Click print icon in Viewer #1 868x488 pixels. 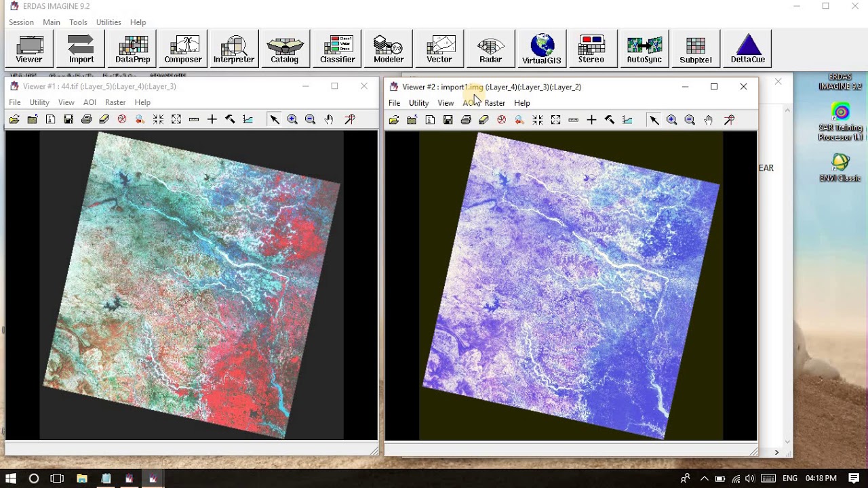(x=86, y=119)
